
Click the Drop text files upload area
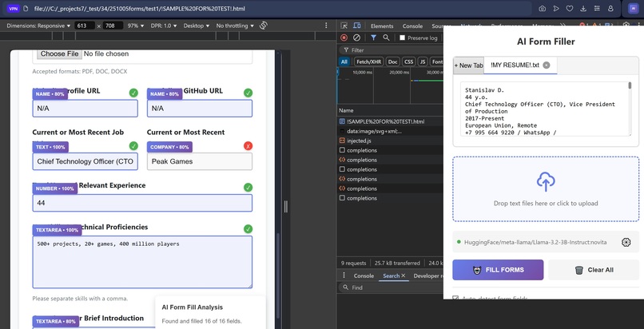pos(546,188)
